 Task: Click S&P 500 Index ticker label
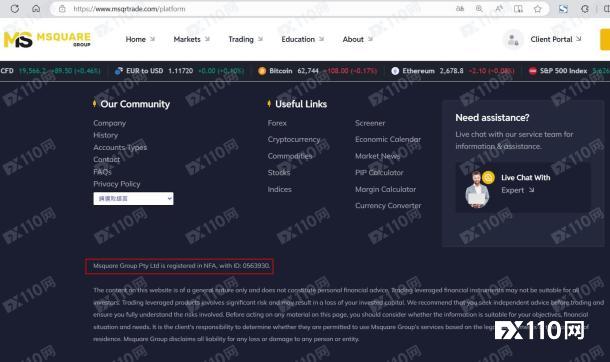tap(563, 71)
